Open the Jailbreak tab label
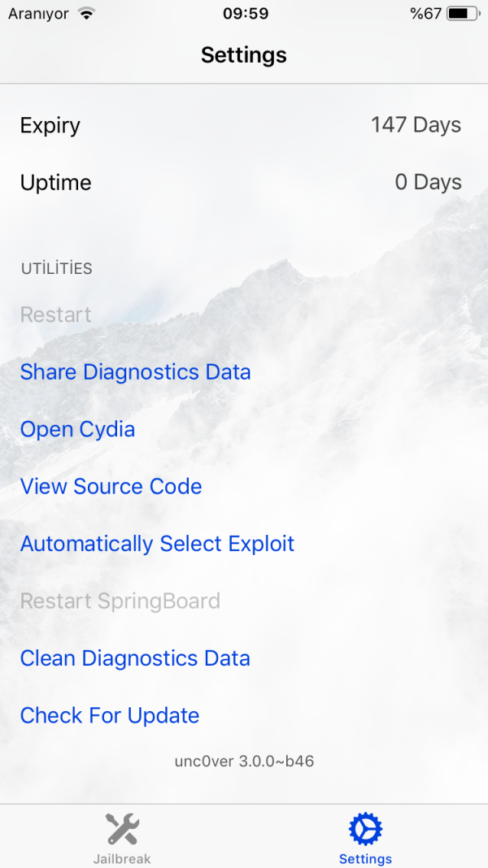Screen dimensions: 488x868 (x=122, y=858)
